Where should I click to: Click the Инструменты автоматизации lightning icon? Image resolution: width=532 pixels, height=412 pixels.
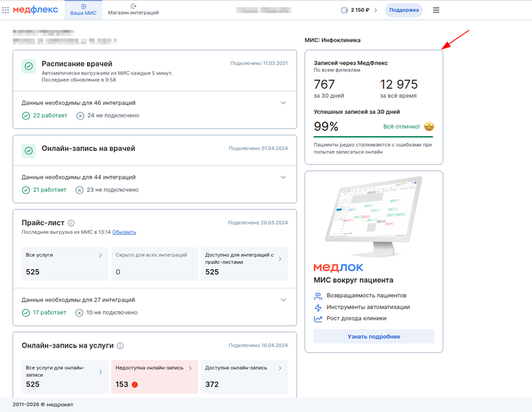click(x=318, y=307)
